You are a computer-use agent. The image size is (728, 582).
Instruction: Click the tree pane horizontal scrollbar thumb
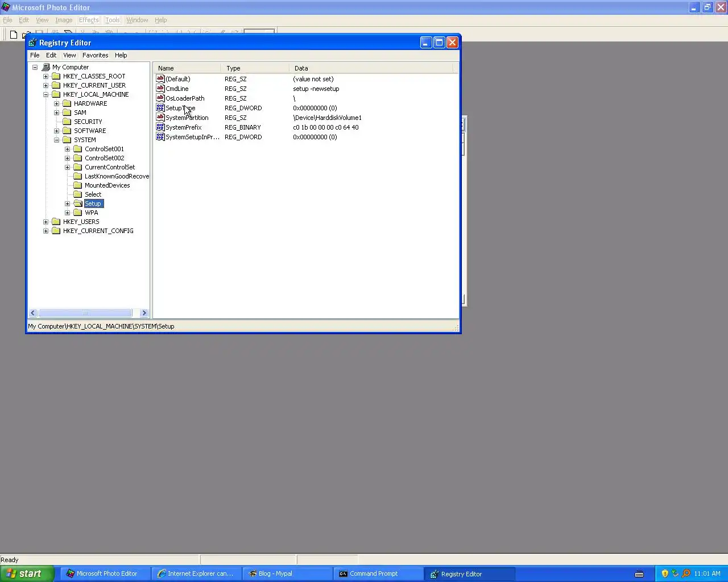(x=85, y=313)
